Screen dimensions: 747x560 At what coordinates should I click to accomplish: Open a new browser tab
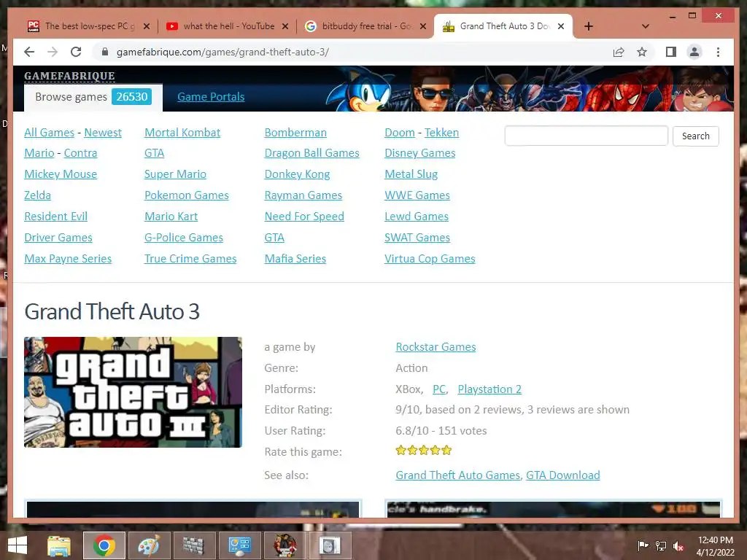coord(589,26)
